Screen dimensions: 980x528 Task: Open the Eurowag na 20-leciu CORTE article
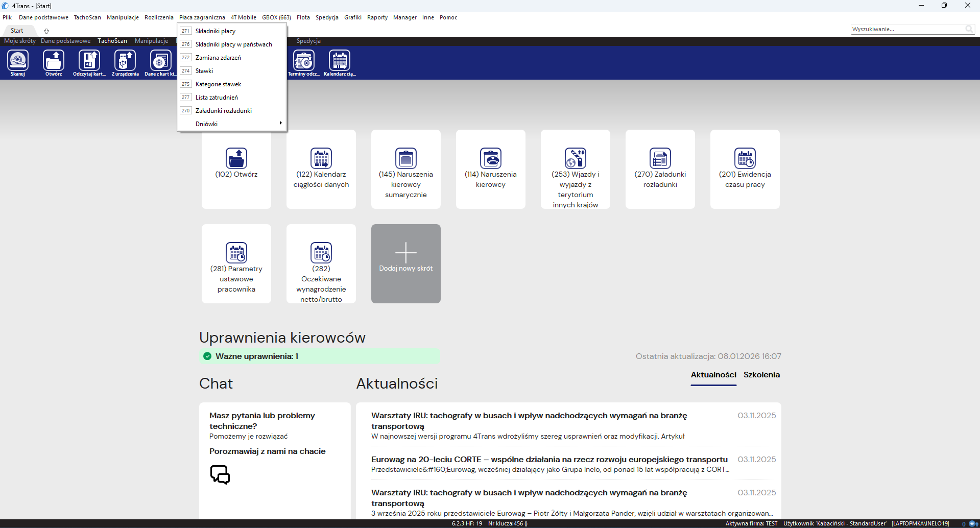[x=549, y=460]
